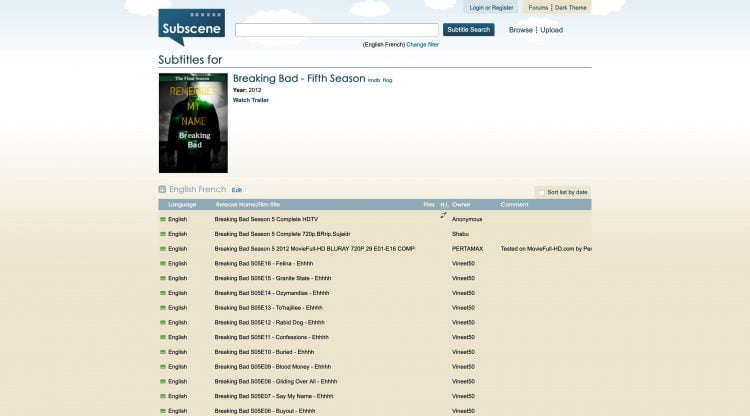The width and height of the screenshot is (750, 416).
Task: Click the Owner column header
Action: (461, 205)
